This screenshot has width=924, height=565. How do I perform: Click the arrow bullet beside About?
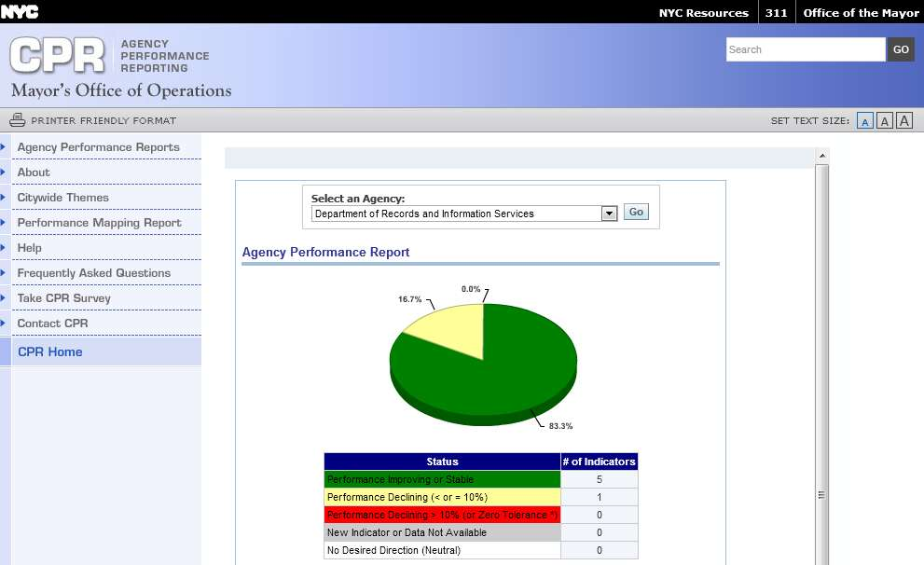[x=3, y=172]
